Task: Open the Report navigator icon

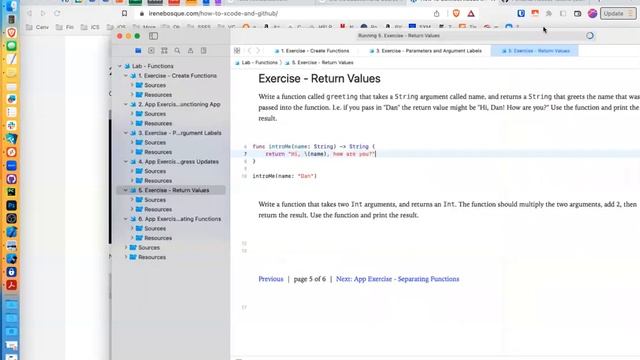Action: 204,51
